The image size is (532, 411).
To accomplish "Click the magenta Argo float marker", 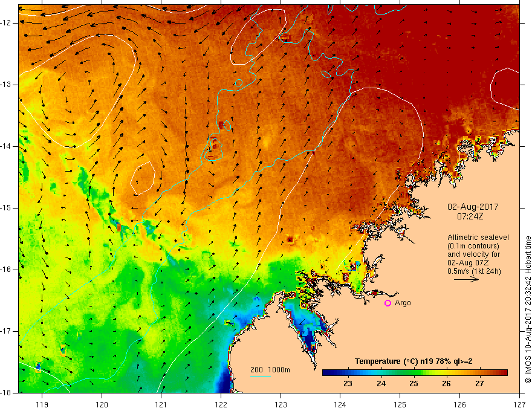I will [388, 303].
